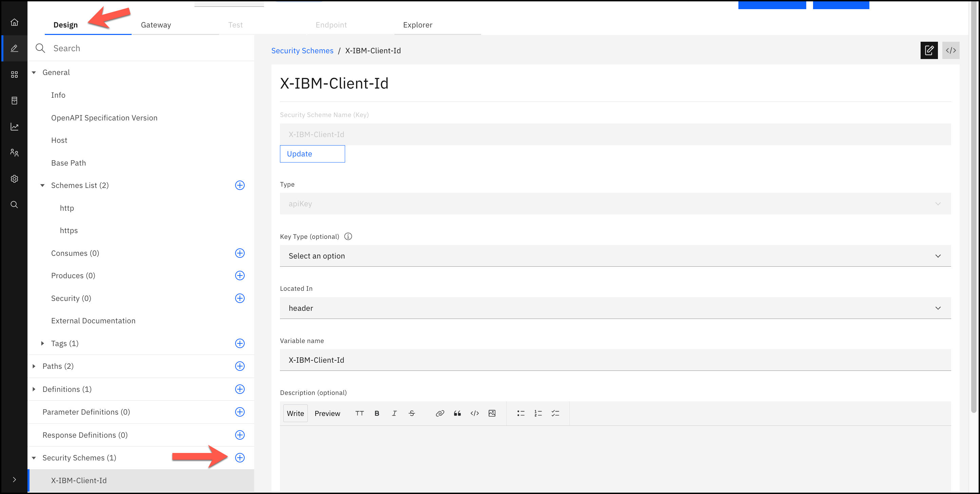Add a Response Definition
This screenshot has height=494, width=980.
240,435
